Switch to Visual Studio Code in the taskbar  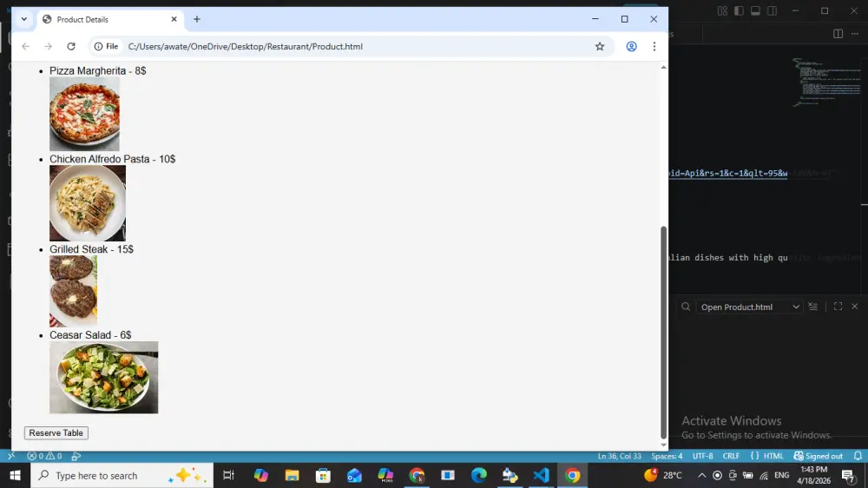coord(542,475)
